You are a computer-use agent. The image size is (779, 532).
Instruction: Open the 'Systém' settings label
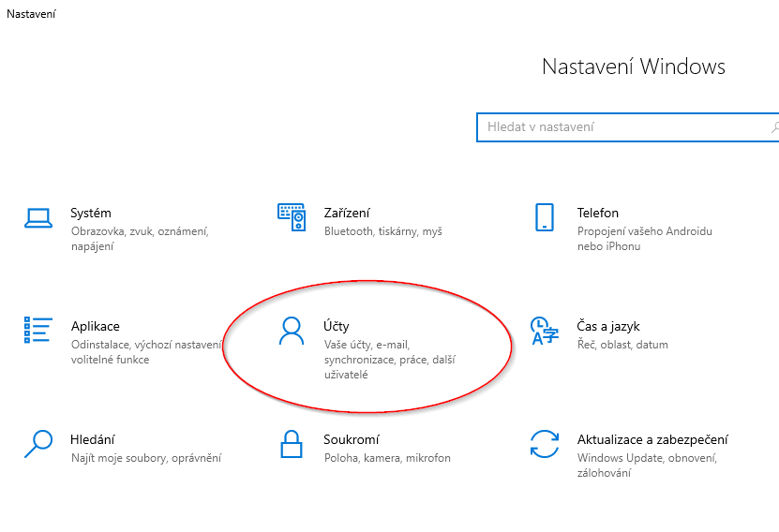tap(91, 213)
